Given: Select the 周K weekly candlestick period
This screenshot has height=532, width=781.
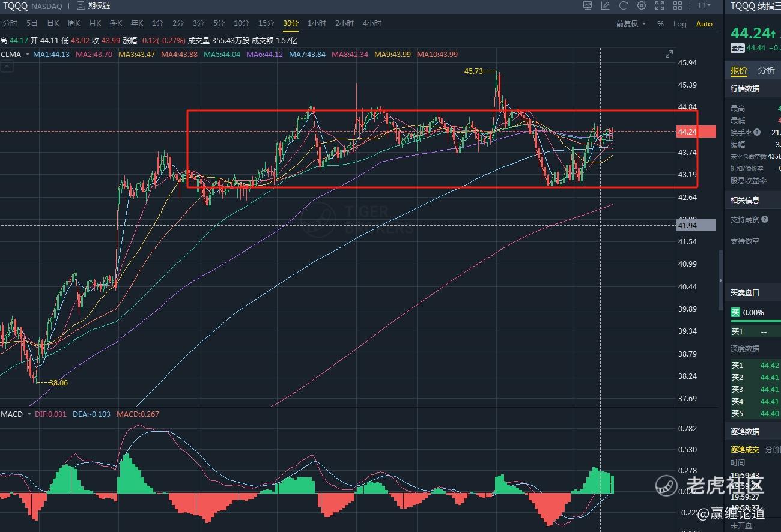Looking at the screenshot, I should pyautogui.click(x=74, y=23).
